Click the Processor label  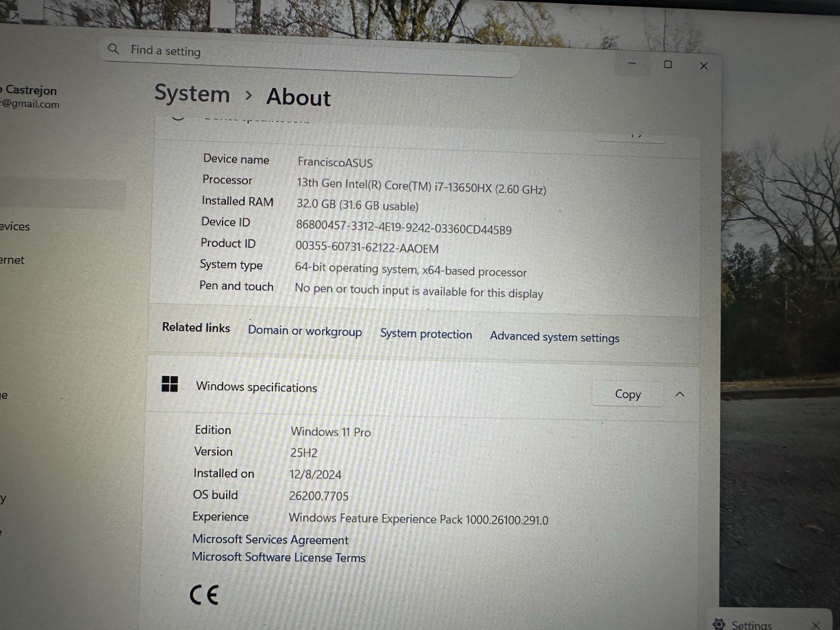(227, 180)
